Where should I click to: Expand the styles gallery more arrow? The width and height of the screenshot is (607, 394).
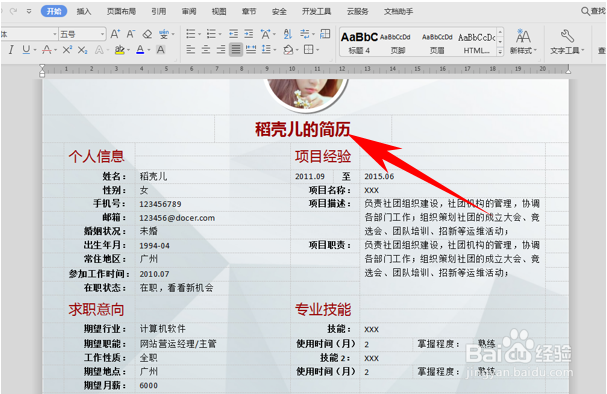(x=500, y=51)
